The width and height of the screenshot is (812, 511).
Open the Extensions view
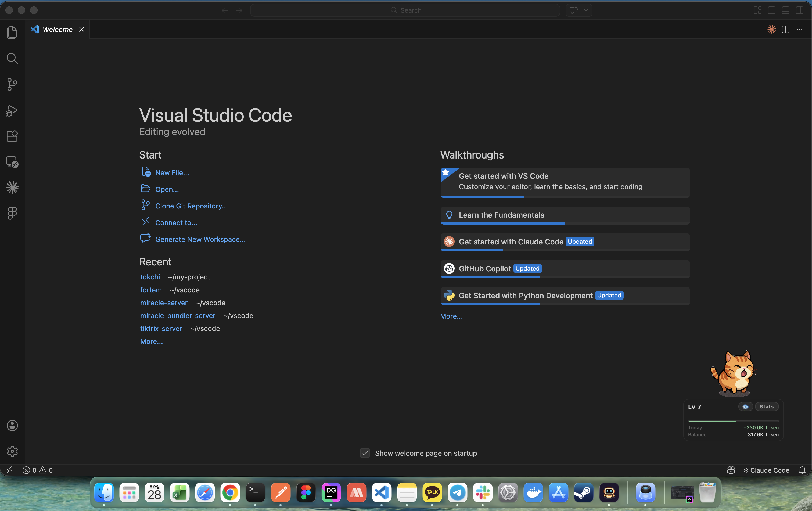pos(12,136)
